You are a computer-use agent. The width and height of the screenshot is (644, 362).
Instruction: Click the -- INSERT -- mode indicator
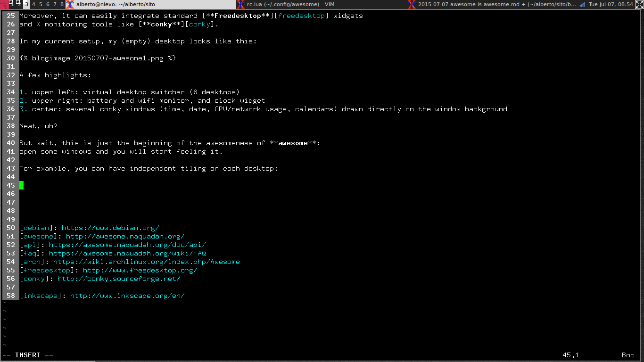pyautogui.click(x=28, y=355)
